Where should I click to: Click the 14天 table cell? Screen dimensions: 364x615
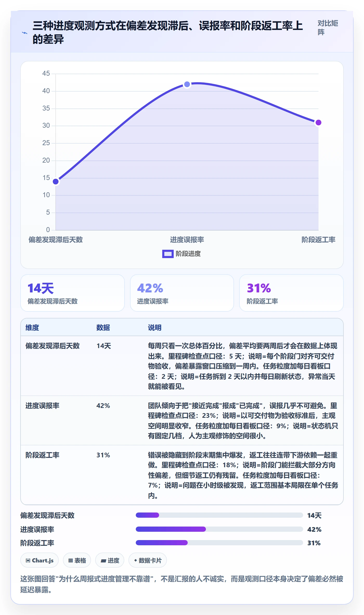[x=104, y=346]
